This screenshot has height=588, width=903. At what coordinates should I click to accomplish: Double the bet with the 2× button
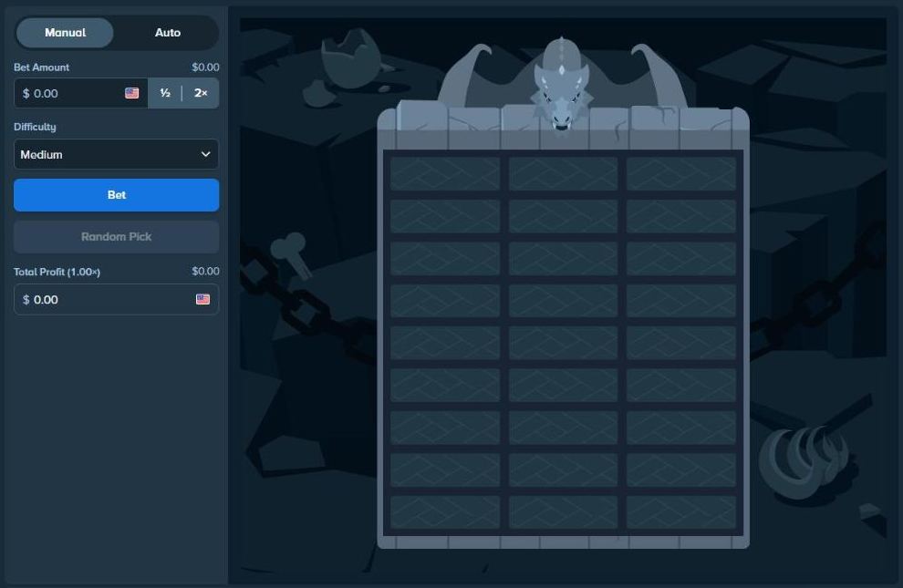[x=201, y=93]
